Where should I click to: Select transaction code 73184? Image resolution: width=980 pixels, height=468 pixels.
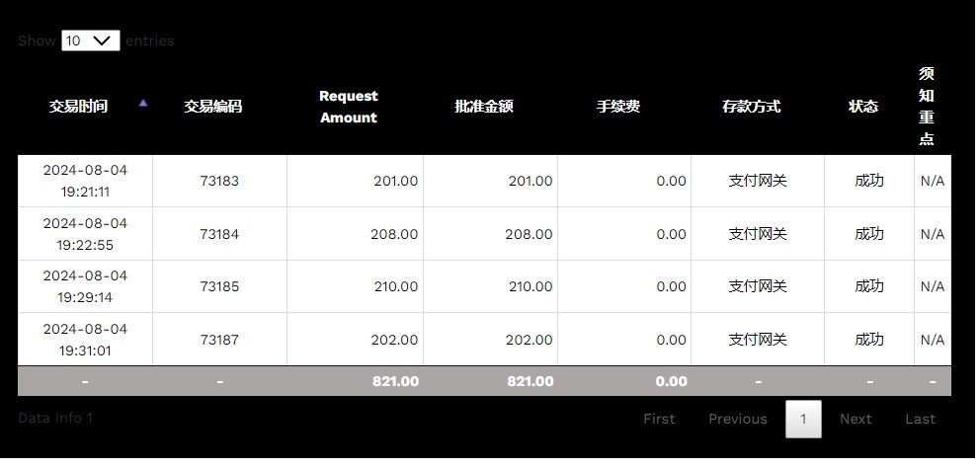click(219, 234)
